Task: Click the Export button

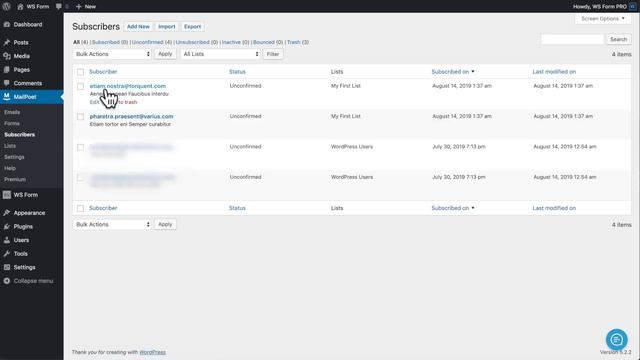Action: coord(192,27)
